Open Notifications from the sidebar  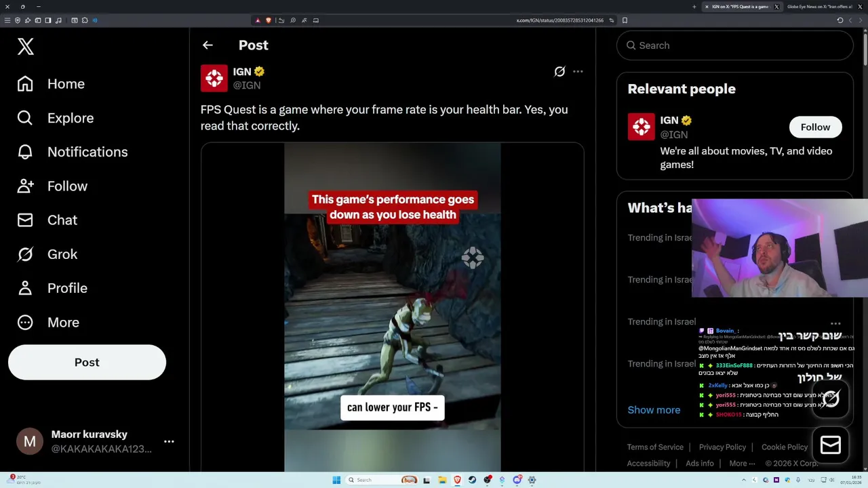coord(73,152)
